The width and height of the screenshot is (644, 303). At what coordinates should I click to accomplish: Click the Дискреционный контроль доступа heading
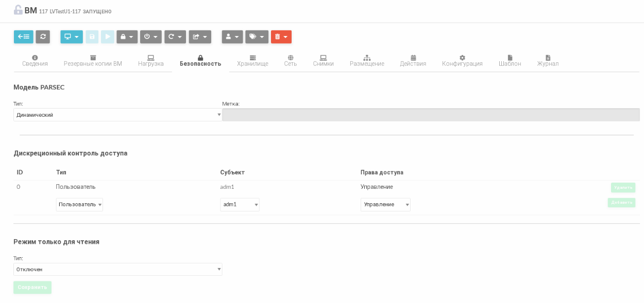[71, 153]
